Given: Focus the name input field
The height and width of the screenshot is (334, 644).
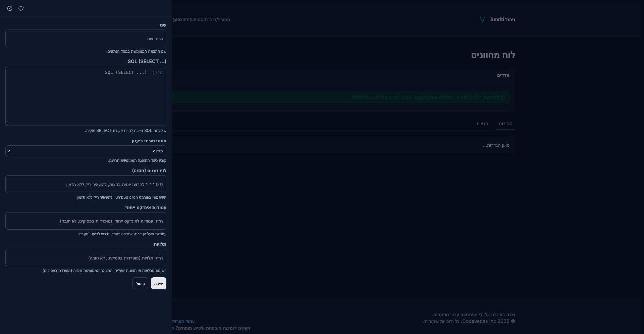Looking at the screenshot, I should [86, 39].
